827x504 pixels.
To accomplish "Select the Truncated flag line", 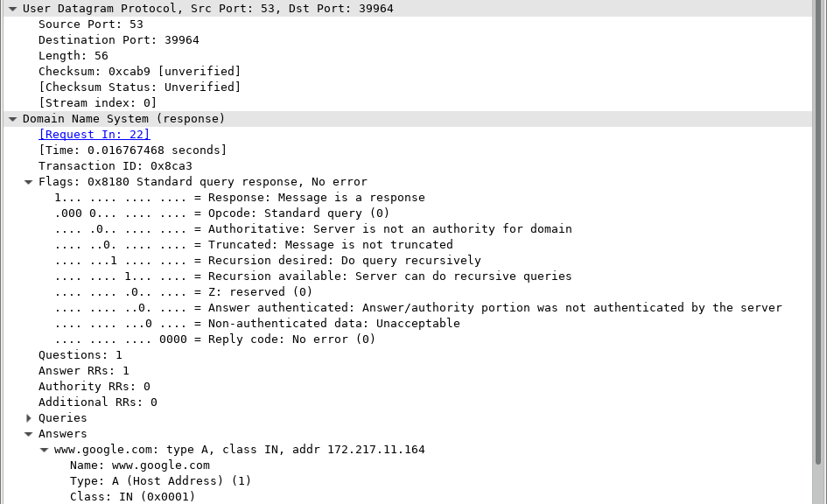I will point(254,245).
